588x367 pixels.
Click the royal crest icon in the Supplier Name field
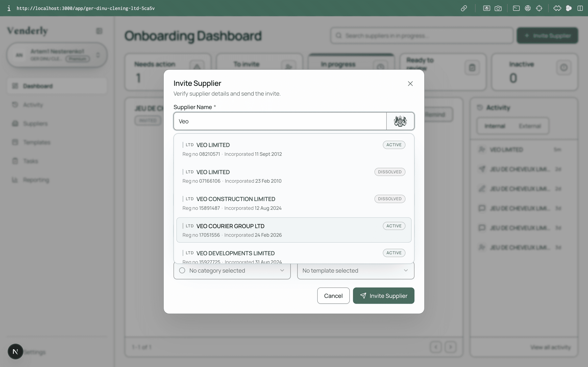click(400, 121)
